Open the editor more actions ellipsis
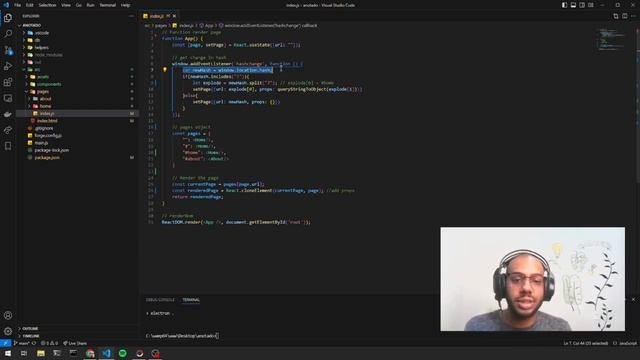This screenshot has height=360, width=640. point(633,16)
